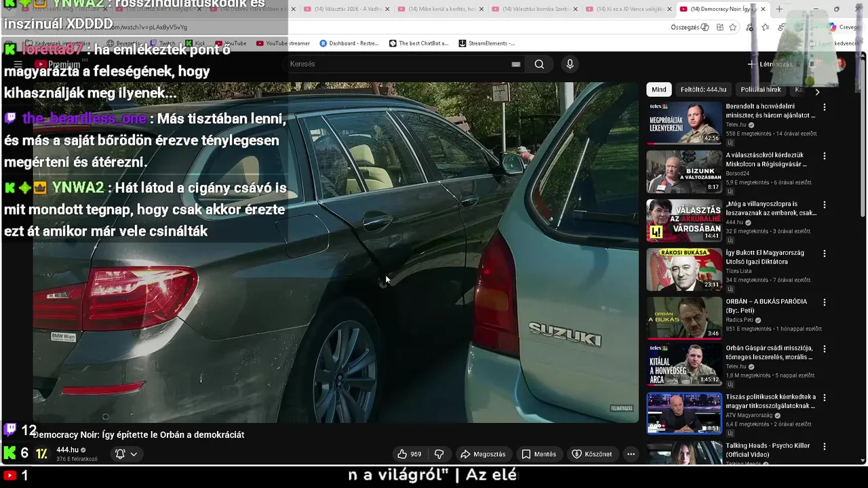Open the on-screen keyboard in the search box
The image size is (868, 488).
516,64
